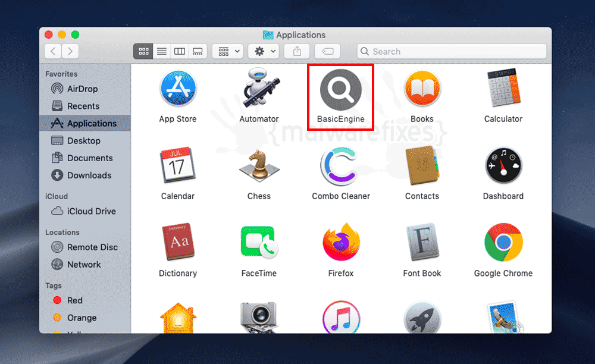Screen dimensions: 595x364
Task: Click the "Calculator" app label
Action: (503, 119)
